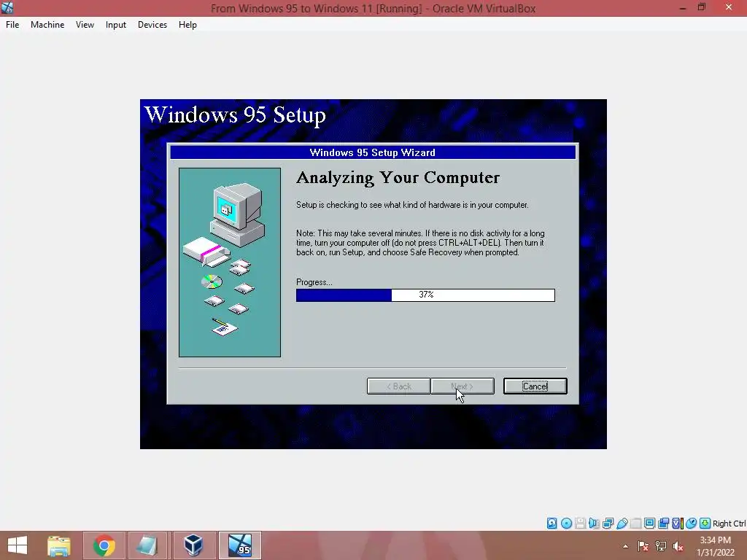Click the mouse integration status icon
This screenshot has width=747, height=560.
[x=691, y=524]
